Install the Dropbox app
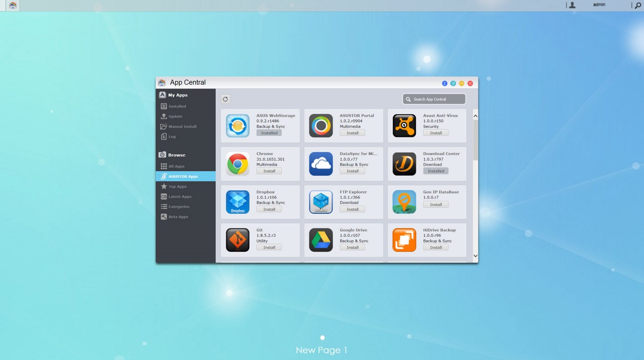Viewport: 644px width, 360px height. click(269, 209)
